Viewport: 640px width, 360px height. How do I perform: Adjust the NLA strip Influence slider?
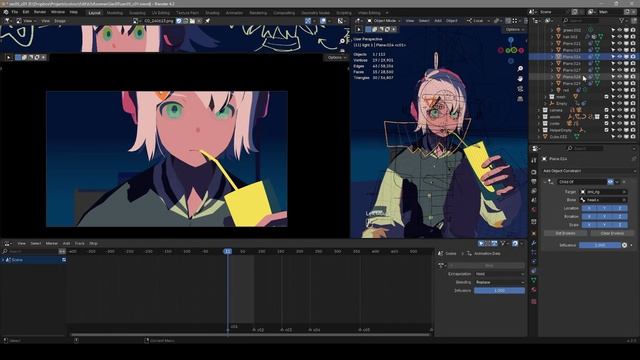(499, 291)
